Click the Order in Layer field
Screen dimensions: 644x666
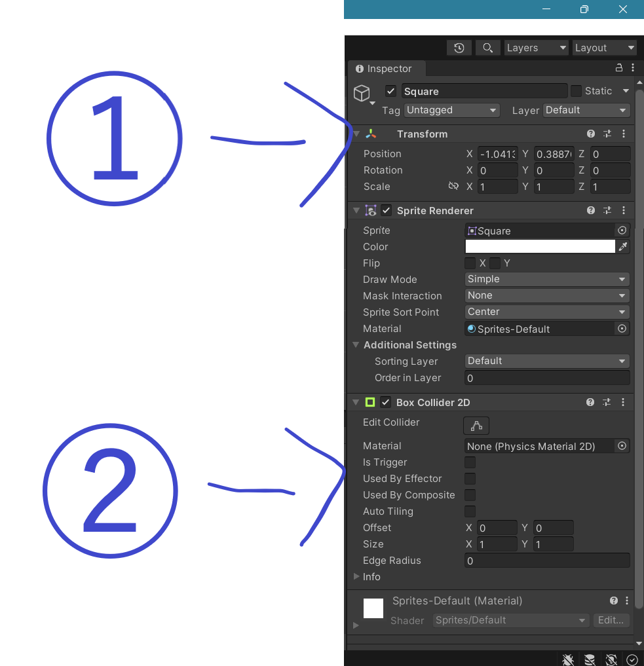(547, 378)
